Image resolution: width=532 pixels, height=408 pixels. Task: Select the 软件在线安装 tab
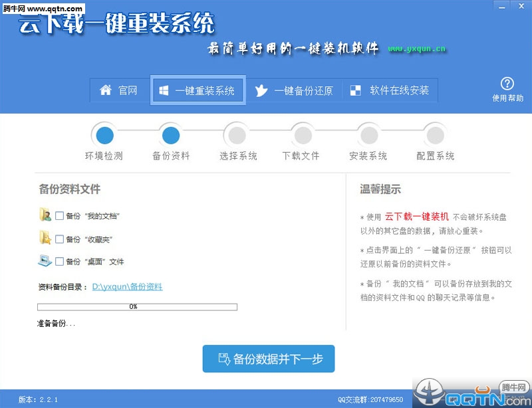point(390,91)
